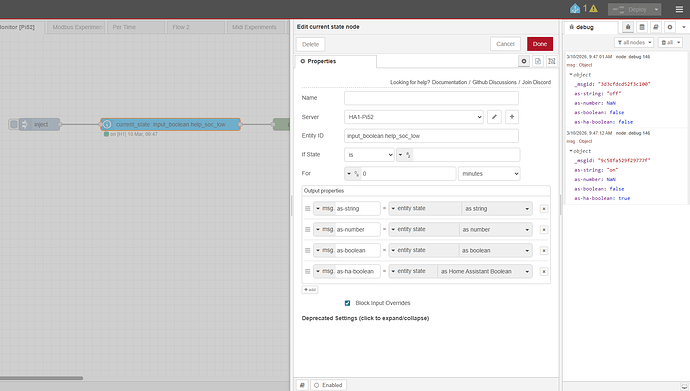Open the Github Discussions link
The width and height of the screenshot is (690, 391).
click(x=495, y=82)
